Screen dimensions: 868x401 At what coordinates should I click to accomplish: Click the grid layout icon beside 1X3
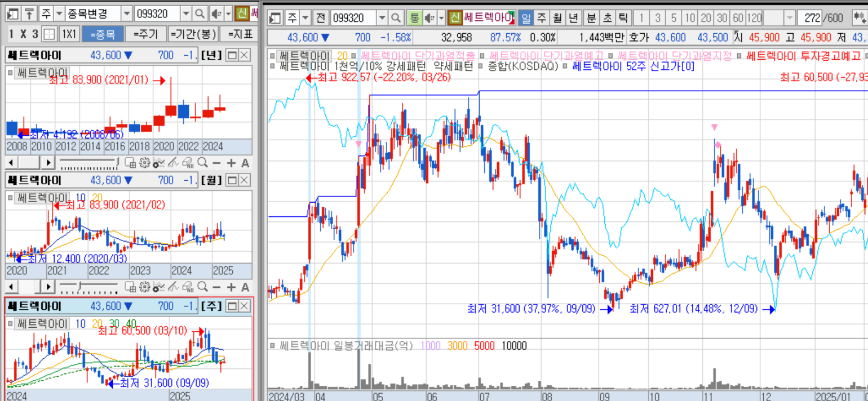click(x=50, y=34)
